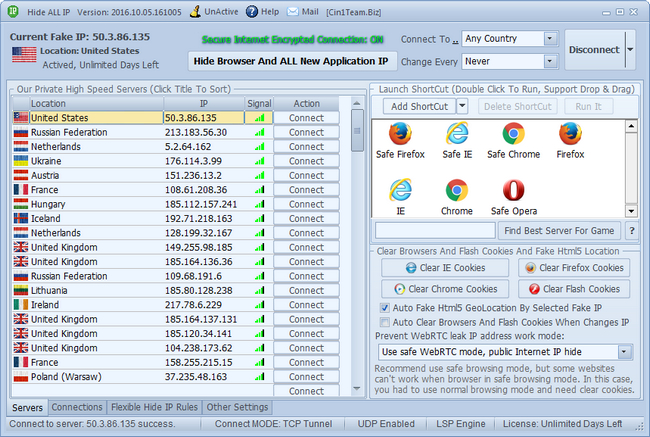Click the License: Unlimited Days Left status
This screenshot has width=650, height=437.
[563, 424]
